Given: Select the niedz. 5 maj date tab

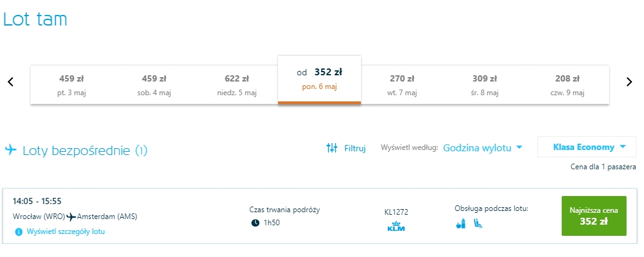Looking at the screenshot, I should (236, 85).
